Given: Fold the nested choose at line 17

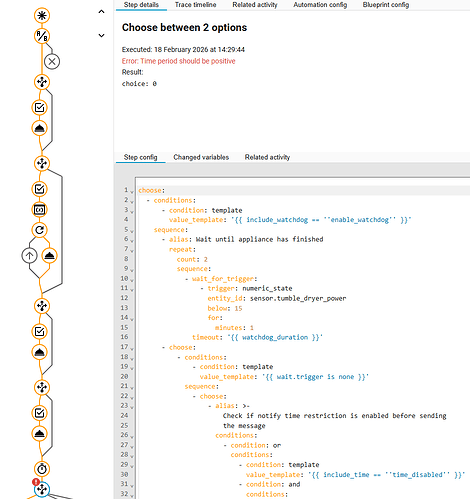Looking at the screenshot, I should pos(132,349).
